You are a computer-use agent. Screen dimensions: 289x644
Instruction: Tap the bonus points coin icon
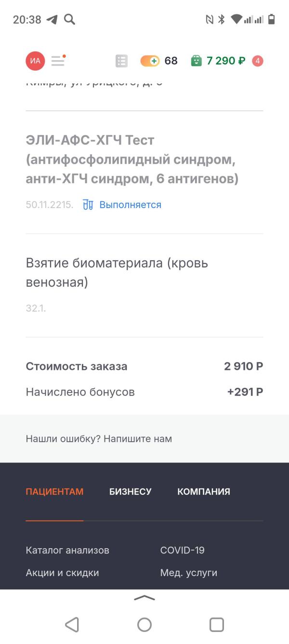click(x=150, y=61)
